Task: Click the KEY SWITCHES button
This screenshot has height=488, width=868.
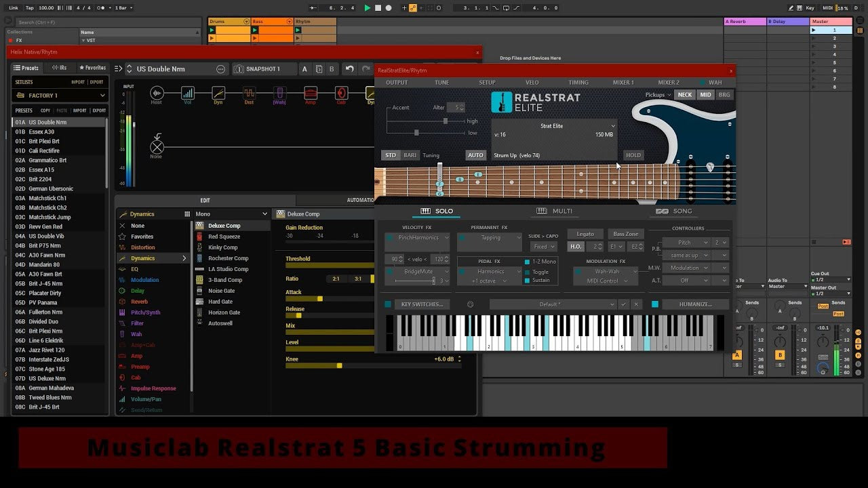Action: tap(421, 304)
